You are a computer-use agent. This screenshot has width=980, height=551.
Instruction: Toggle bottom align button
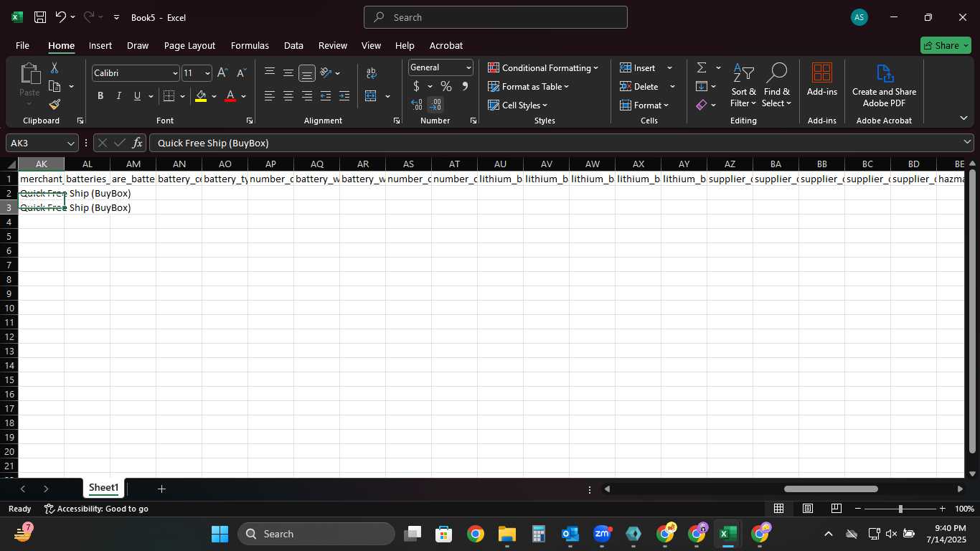pyautogui.click(x=307, y=72)
